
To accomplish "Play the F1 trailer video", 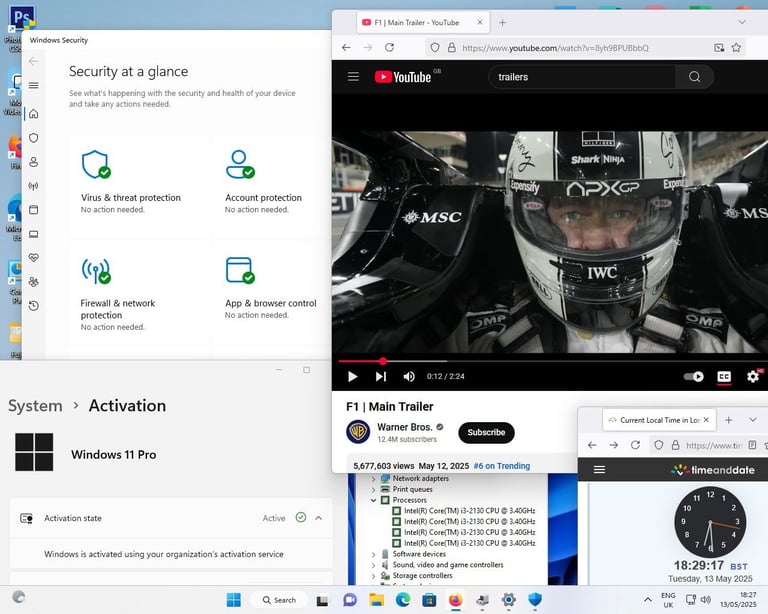I will coord(352,376).
